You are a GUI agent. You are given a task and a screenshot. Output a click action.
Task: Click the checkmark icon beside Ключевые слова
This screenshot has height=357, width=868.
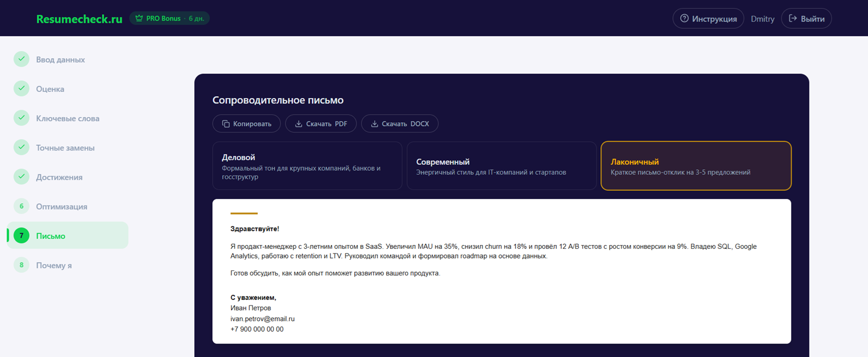click(21, 118)
